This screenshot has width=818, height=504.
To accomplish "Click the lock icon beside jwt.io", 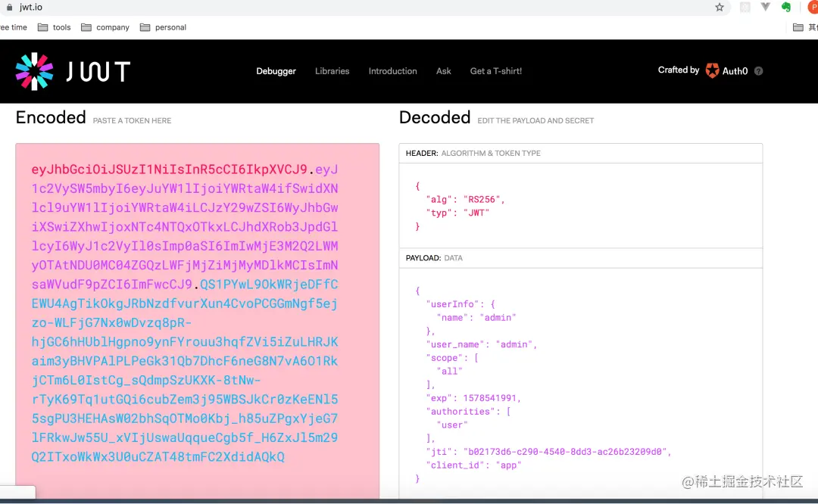I will tap(9, 8).
